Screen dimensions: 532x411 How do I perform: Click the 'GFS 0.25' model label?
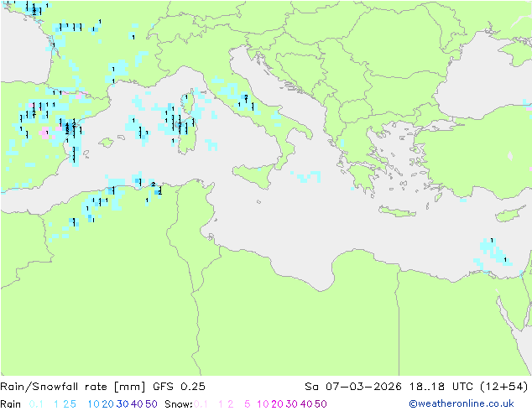point(179,387)
